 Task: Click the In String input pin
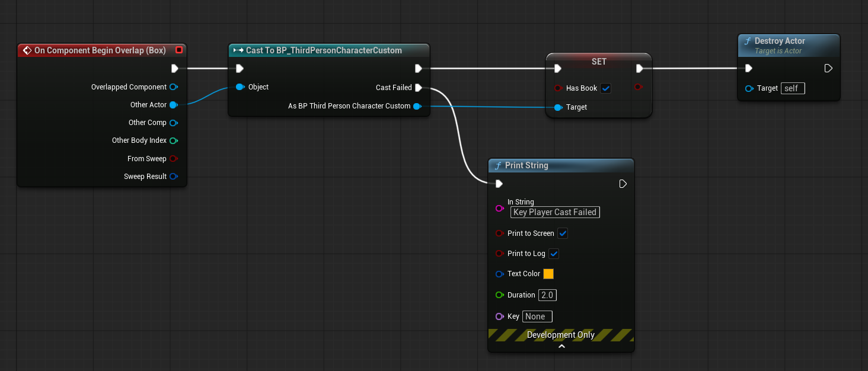(x=499, y=209)
